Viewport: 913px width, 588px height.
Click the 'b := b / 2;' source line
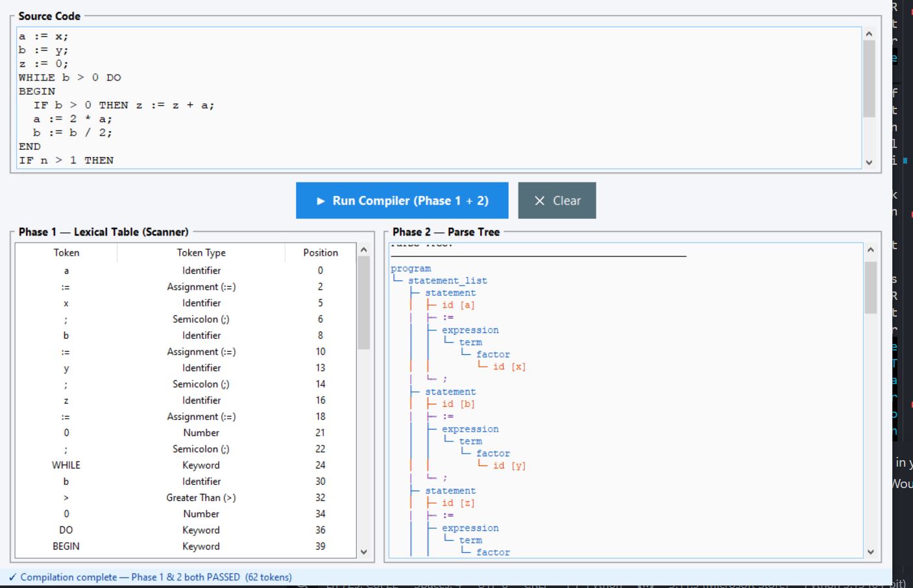(x=73, y=133)
